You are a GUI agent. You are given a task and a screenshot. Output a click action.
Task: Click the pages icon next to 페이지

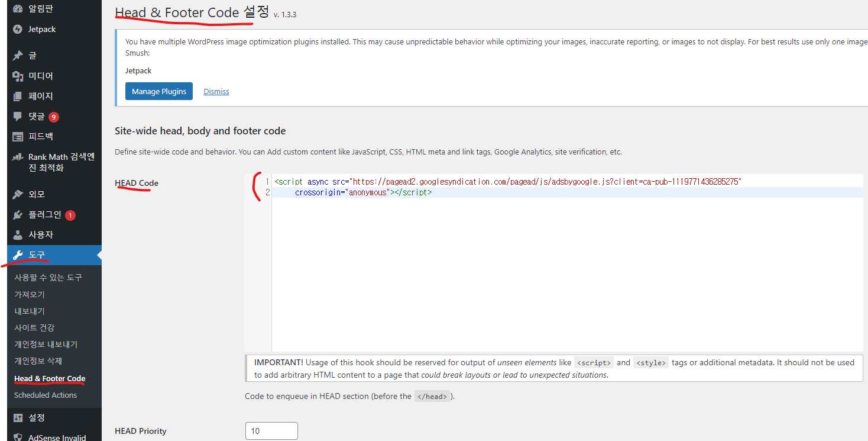(x=18, y=96)
